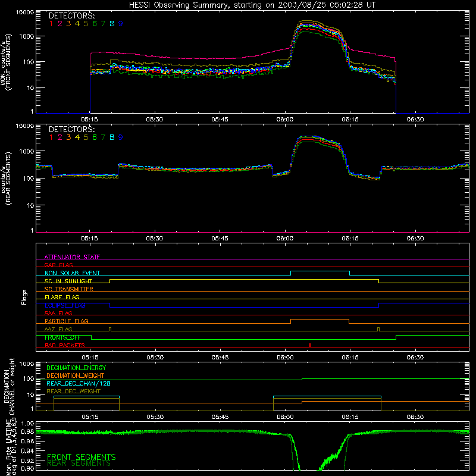This screenshot has height=476, width=476.
Task: Select detector 3 in rear segments legend
Action: 68,137
